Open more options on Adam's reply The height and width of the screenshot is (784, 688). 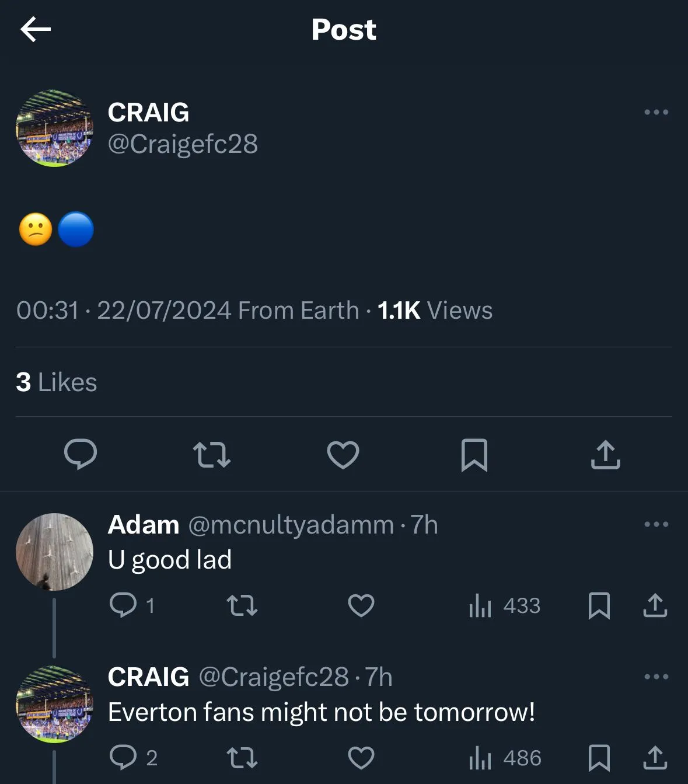[x=656, y=524]
